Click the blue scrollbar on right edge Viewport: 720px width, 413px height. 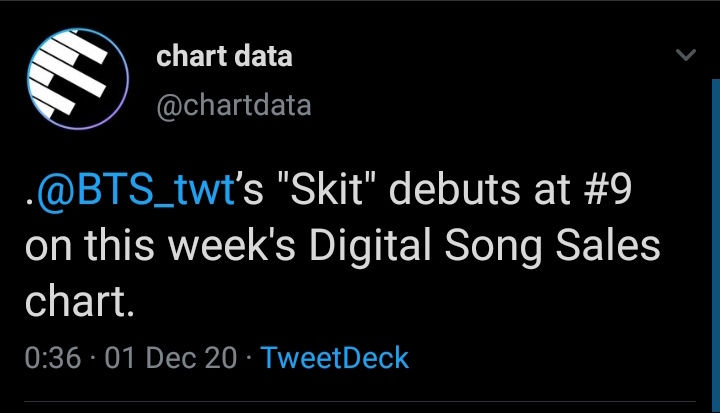(715, 240)
